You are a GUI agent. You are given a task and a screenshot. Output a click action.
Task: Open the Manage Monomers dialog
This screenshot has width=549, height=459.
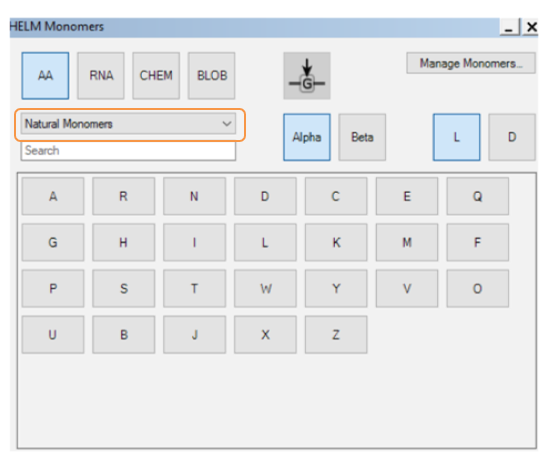point(471,63)
